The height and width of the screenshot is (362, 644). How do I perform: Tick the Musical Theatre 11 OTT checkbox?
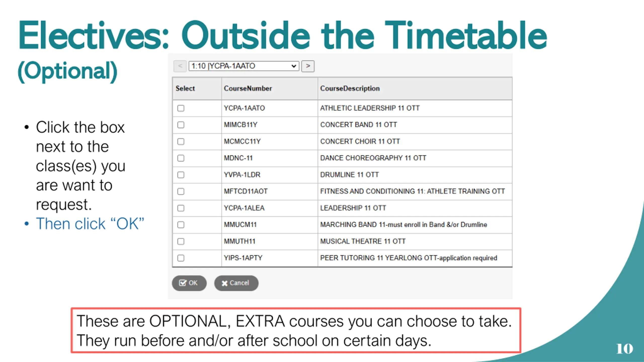(x=181, y=241)
